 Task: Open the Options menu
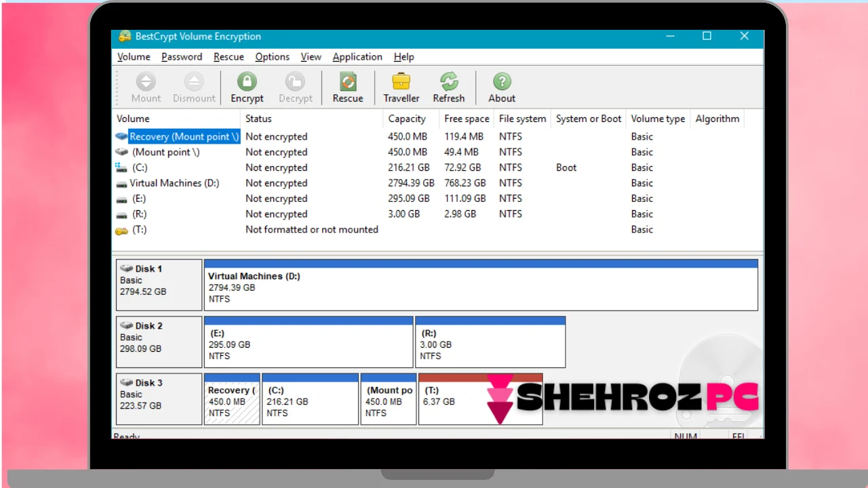(273, 57)
